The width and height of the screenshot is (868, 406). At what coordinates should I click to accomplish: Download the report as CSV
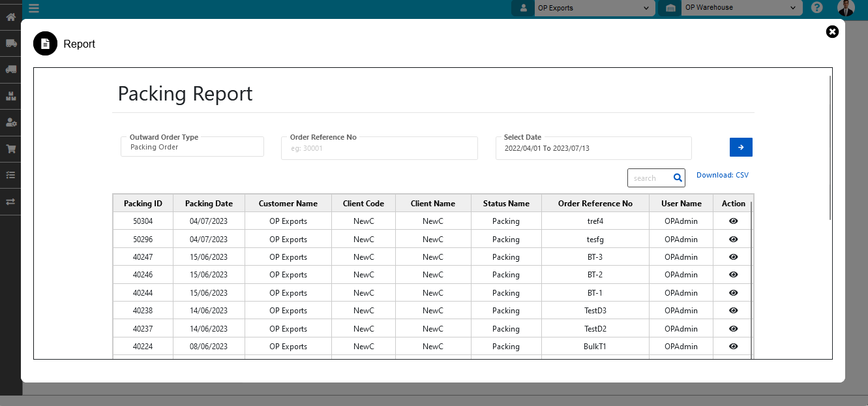(x=723, y=176)
